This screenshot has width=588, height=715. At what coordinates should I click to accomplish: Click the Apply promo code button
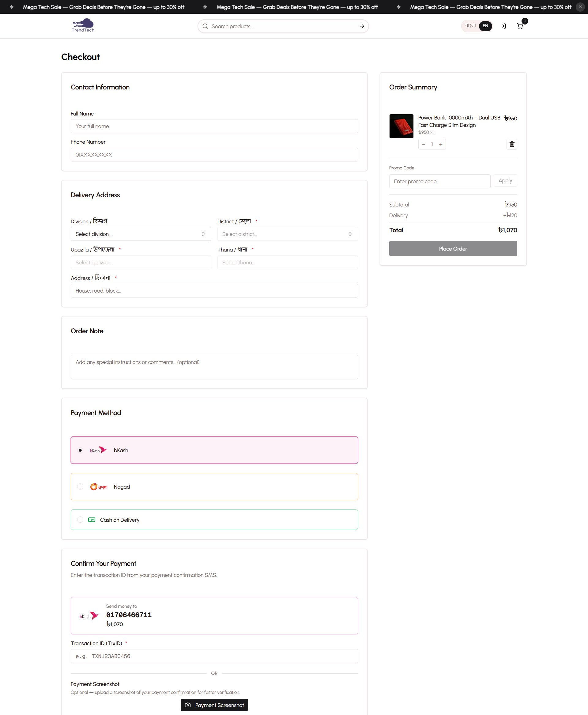(505, 181)
